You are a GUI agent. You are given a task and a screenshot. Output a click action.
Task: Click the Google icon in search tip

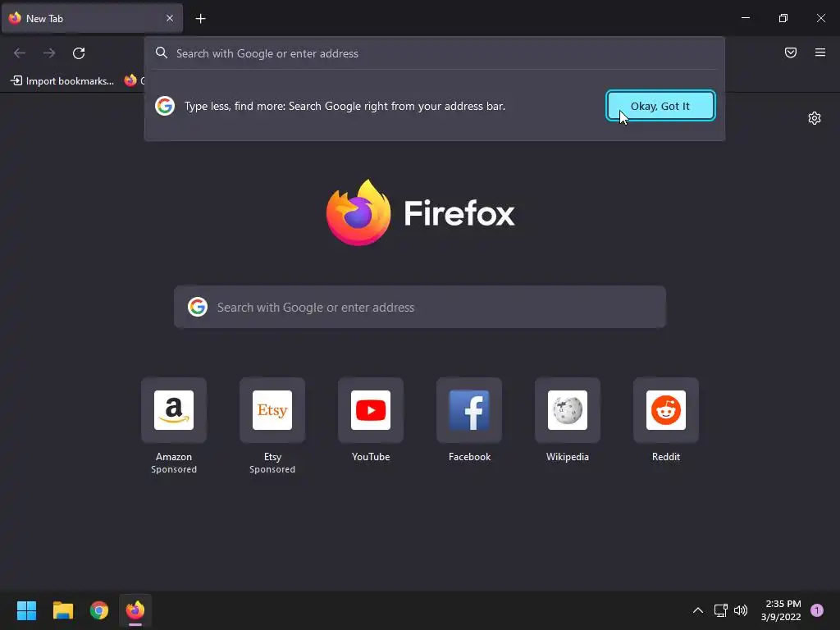165,106
